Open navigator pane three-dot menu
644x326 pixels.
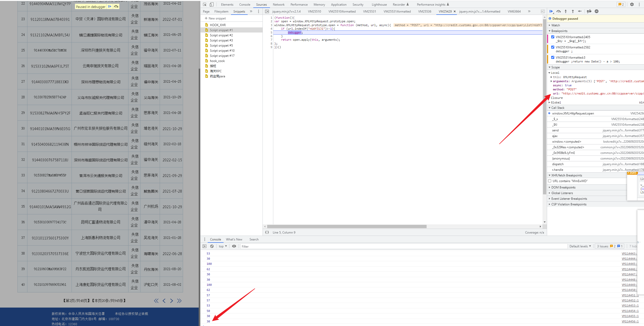[x=258, y=11]
